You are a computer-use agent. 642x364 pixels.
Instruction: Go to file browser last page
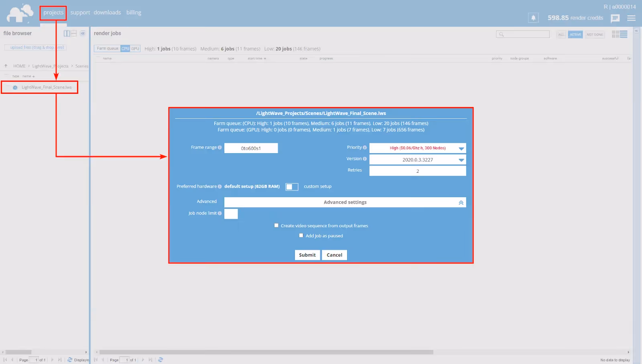60,360
